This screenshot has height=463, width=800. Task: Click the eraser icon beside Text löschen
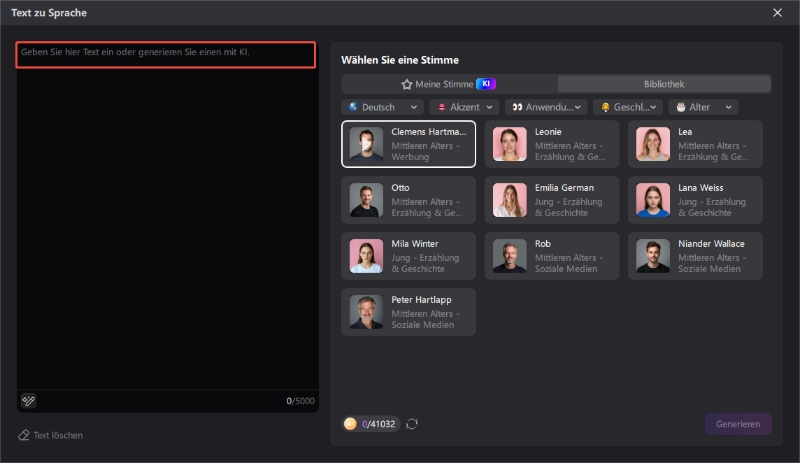(24, 436)
